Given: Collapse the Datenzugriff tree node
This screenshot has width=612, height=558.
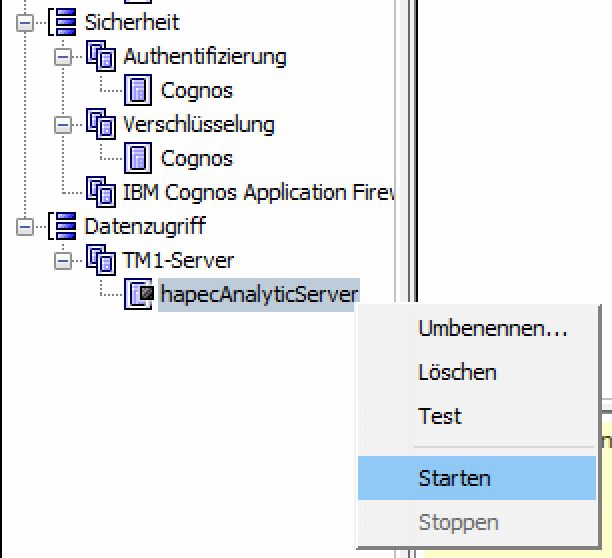Looking at the screenshot, I should pos(25,227).
